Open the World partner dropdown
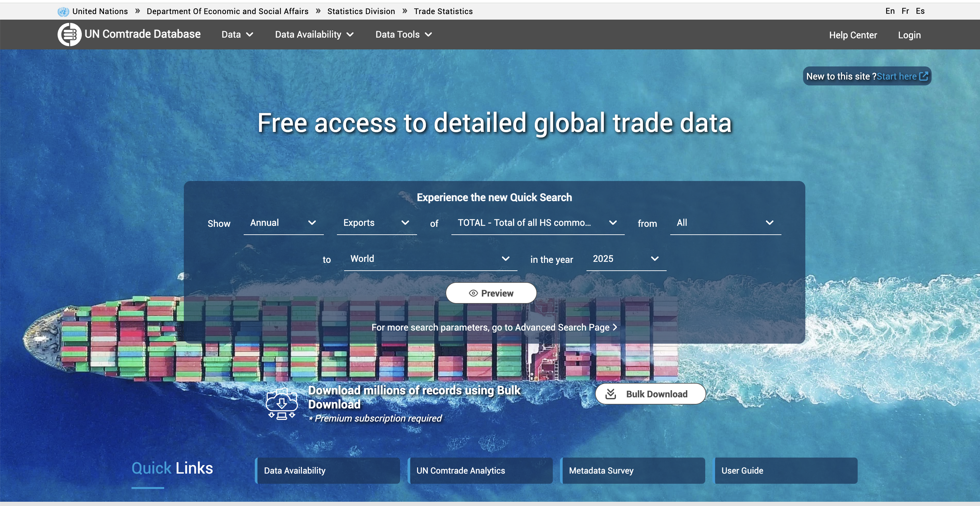This screenshot has width=980, height=506. point(430,259)
